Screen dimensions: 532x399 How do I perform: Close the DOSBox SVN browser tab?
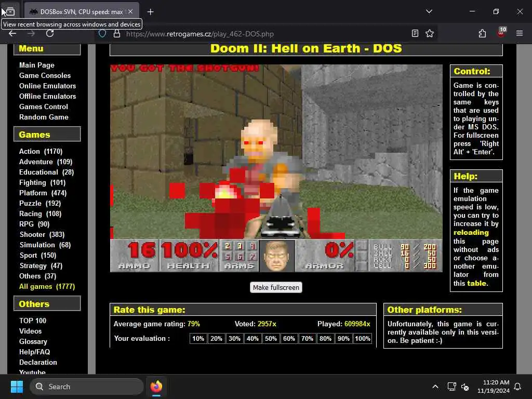pyautogui.click(x=130, y=11)
